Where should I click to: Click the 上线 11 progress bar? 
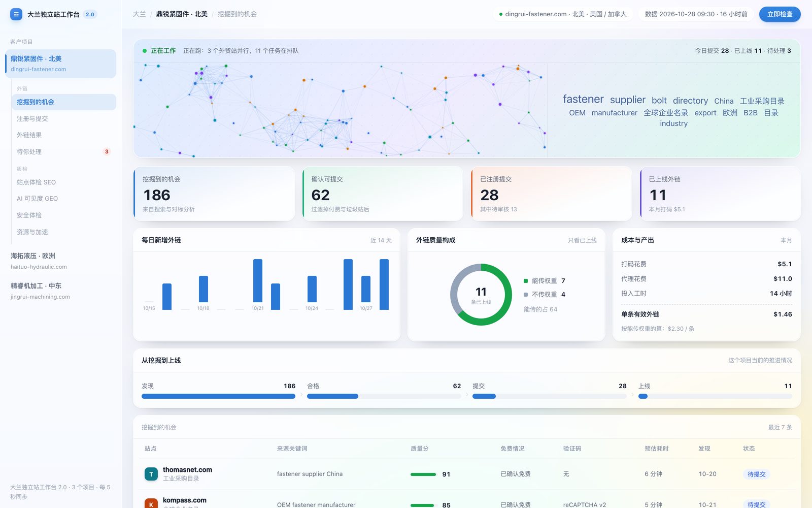coord(715,396)
